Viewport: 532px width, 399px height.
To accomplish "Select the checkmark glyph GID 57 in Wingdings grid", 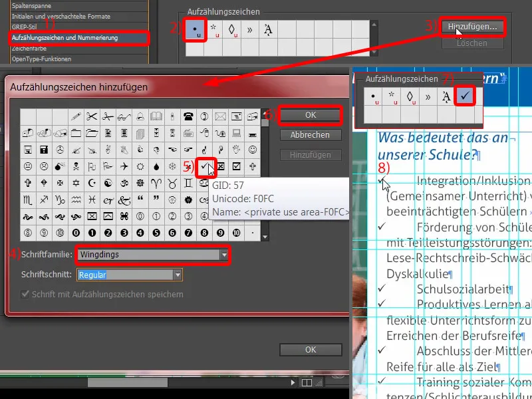I will pyautogui.click(x=206, y=166).
